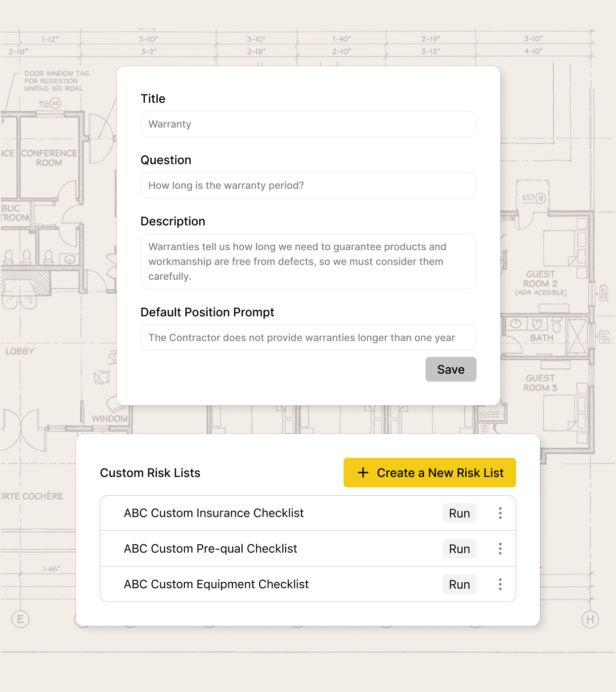
Task: Open the three-dot menu for ABC Custom Pre-qual Checklist
Action: (500, 549)
